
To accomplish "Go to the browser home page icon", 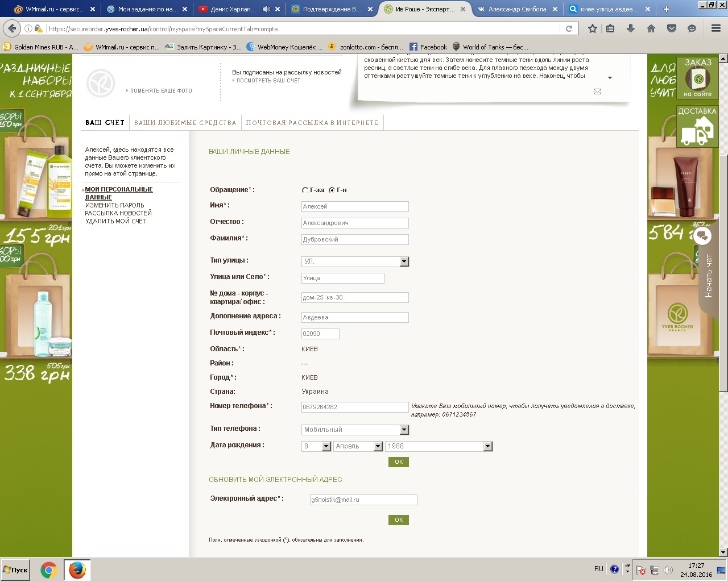I will tap(651, 28).
